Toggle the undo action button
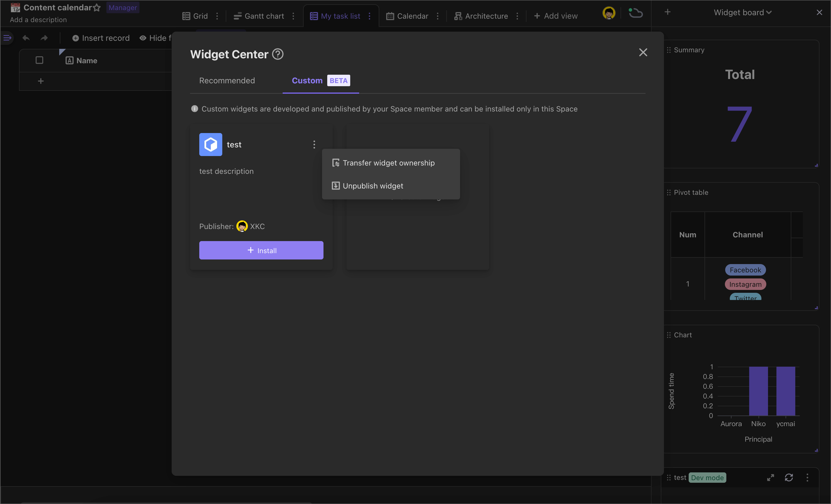This screenshot has height=504, width=831. [x=26, y=37]
